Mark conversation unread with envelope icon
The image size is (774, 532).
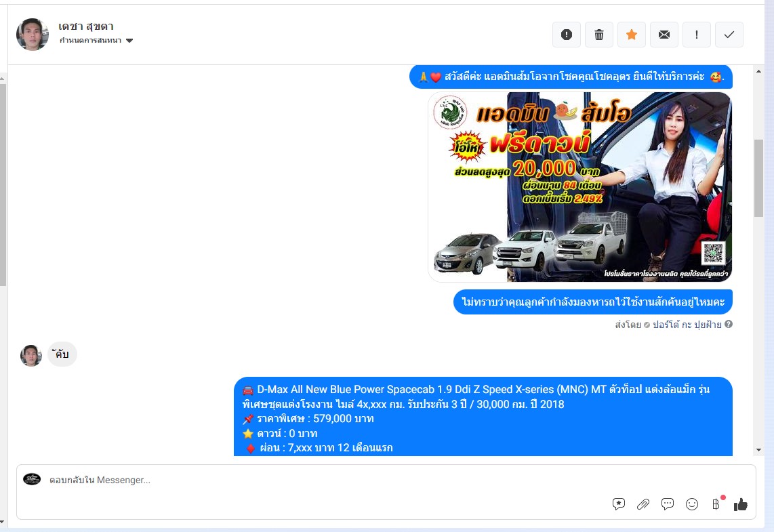[664, 35]
